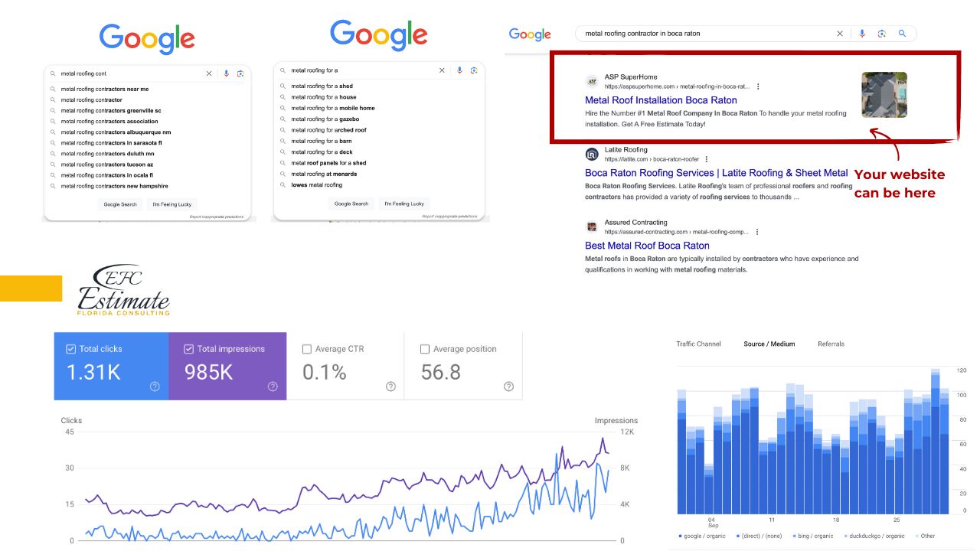Switch to the Traffic Channel tab
Viewport: 980px width, 551px height.
(x=698, y=344)
